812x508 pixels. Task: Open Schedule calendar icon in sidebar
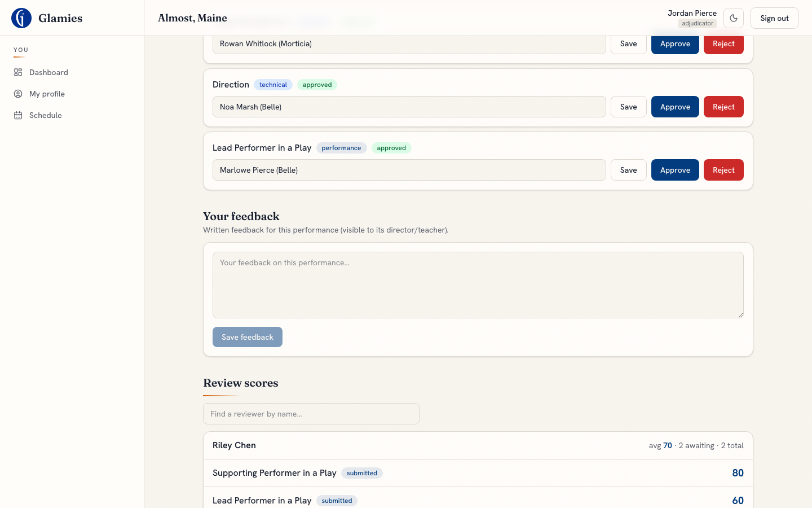pos(18,115)
